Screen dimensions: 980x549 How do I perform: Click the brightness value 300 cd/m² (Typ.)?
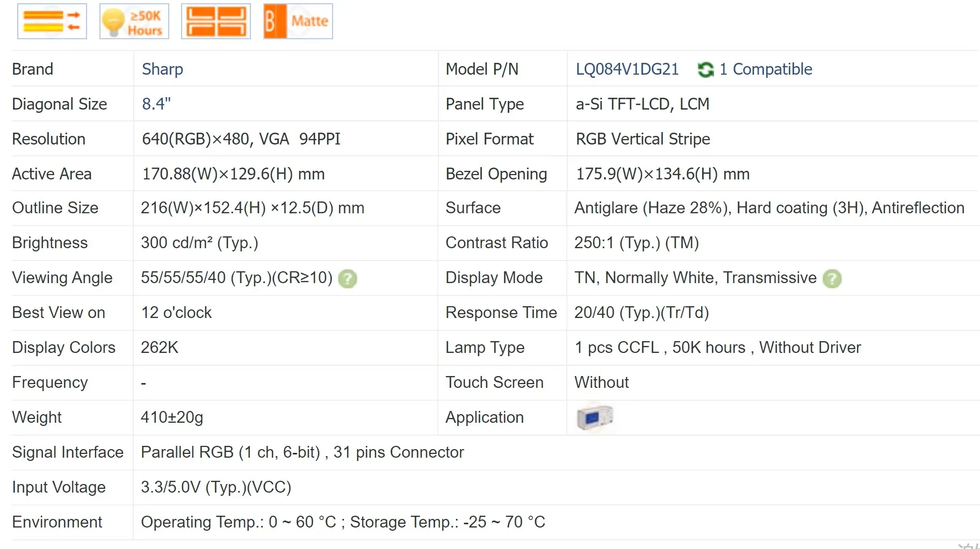199,243
